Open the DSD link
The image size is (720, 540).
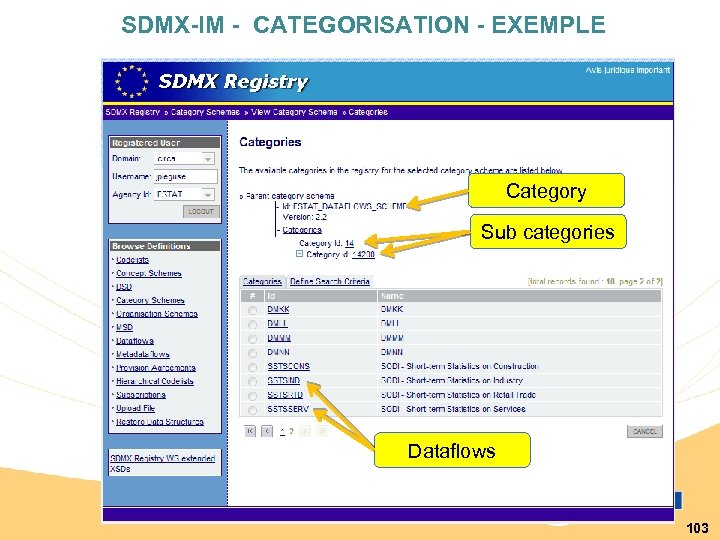click(124, 287)
